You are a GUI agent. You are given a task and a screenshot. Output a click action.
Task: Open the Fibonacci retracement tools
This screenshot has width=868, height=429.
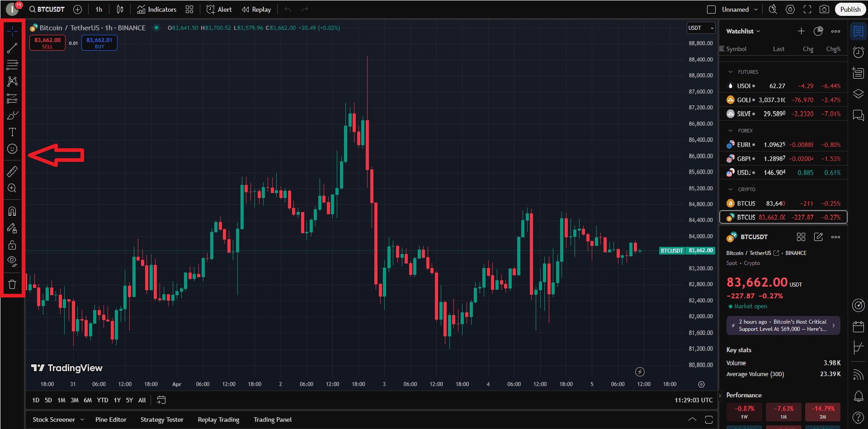tap(12, 65)
